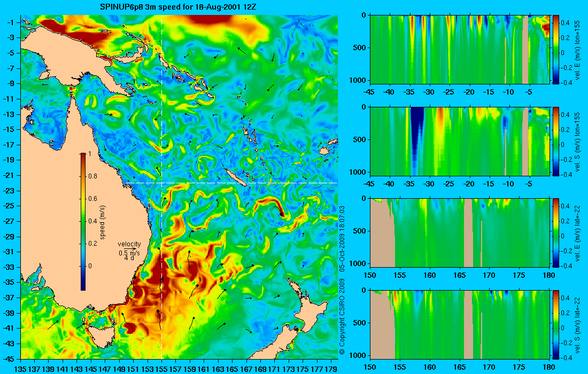Viewport: 588px width, 374px height.
Task: Click the "vel. E (m/s) lon=155" axis label
Action: [577, 50]
